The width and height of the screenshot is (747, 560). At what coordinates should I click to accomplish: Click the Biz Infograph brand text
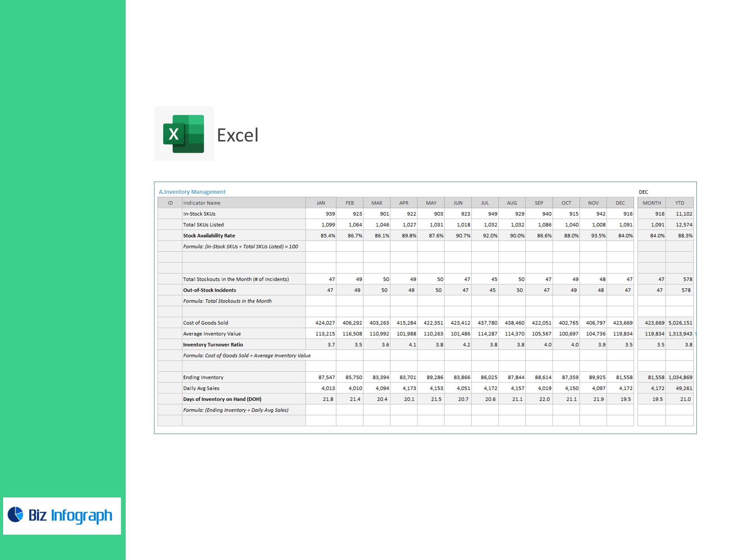pos(70,515)
